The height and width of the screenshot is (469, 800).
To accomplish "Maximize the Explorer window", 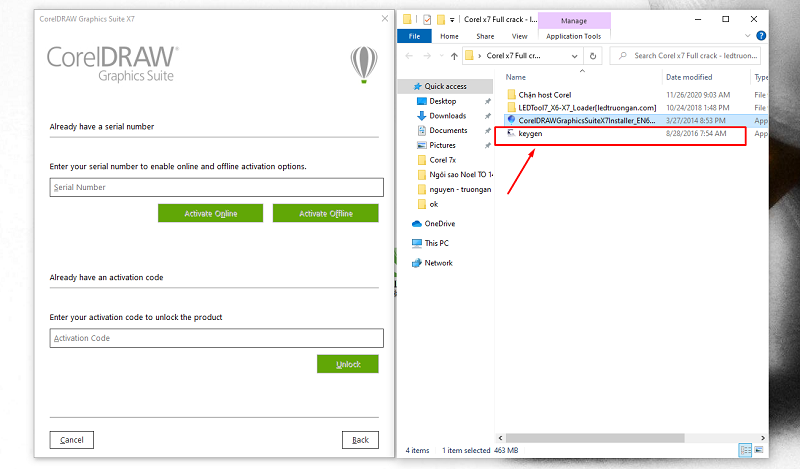I will pyautogui.click(x=726, y=19).
